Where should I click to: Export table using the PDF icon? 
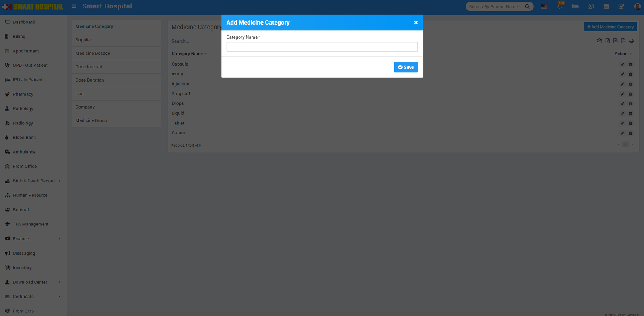623,41
